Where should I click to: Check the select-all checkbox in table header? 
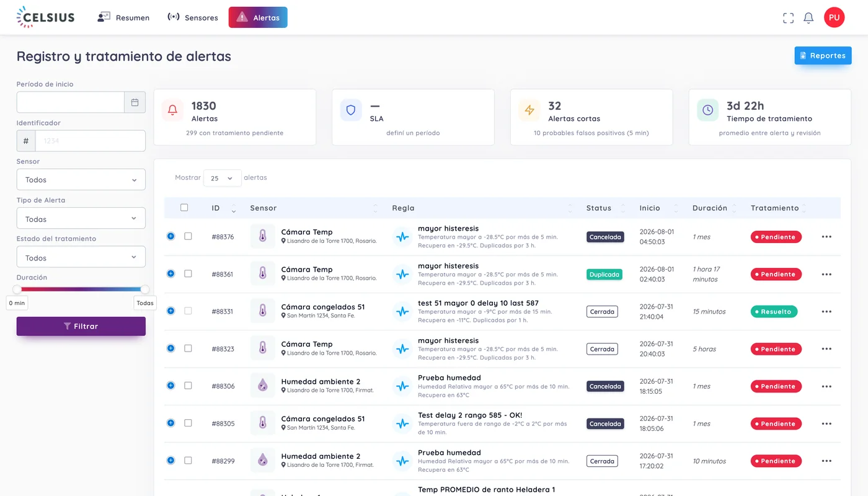tap(184, 208)
